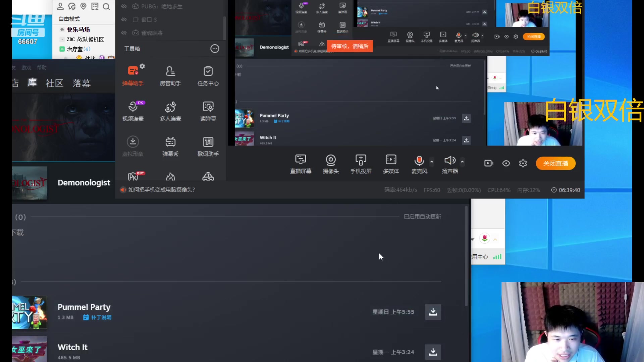Download the Witch It update
644x362 pixels.
pyautogui.click(x=433, y=352)
